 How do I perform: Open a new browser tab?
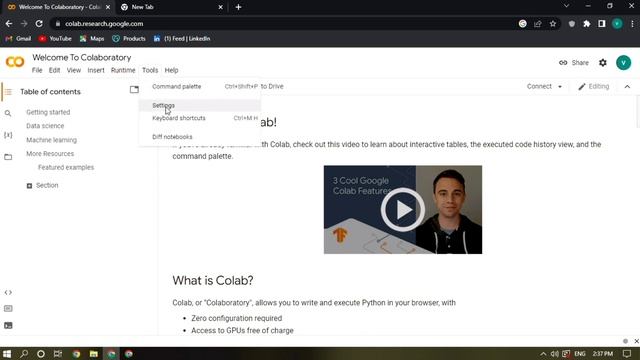[238, 7]
